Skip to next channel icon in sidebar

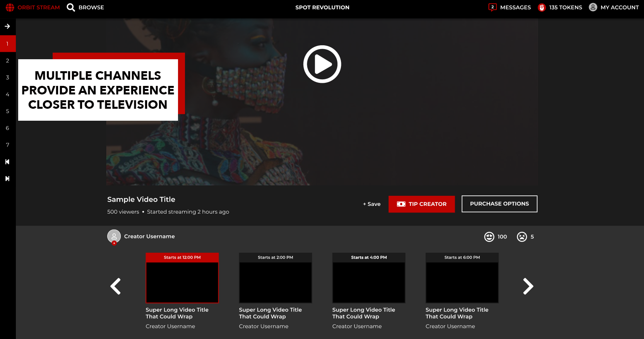[7, 178]
